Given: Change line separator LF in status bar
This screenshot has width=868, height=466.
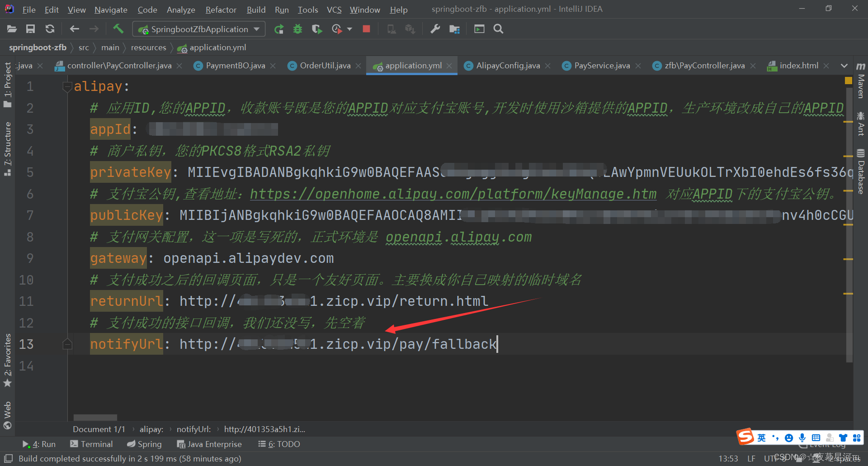Looking at the screenshot, I should coord(751,458).
